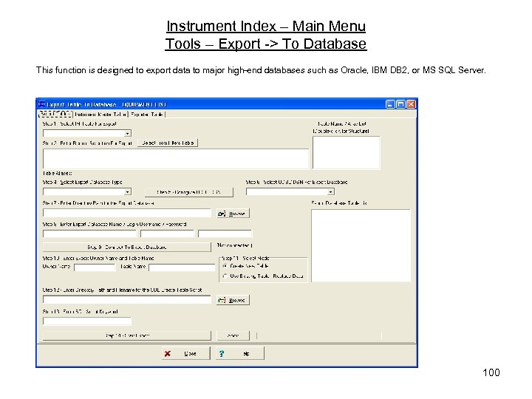Close the window using the title bar X
Image resolution: width=532 pixels, height=399 pixels.
point(411,104)
